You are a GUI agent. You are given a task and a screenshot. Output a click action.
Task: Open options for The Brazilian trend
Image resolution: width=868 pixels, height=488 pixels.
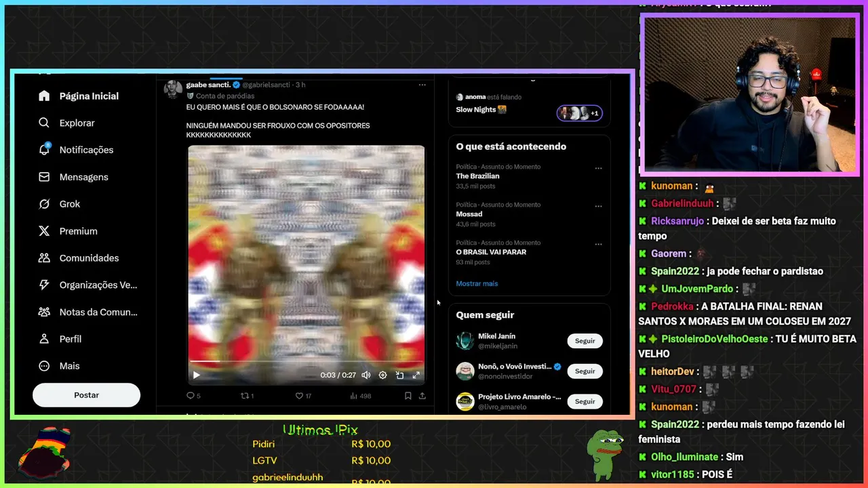[598, 167]
